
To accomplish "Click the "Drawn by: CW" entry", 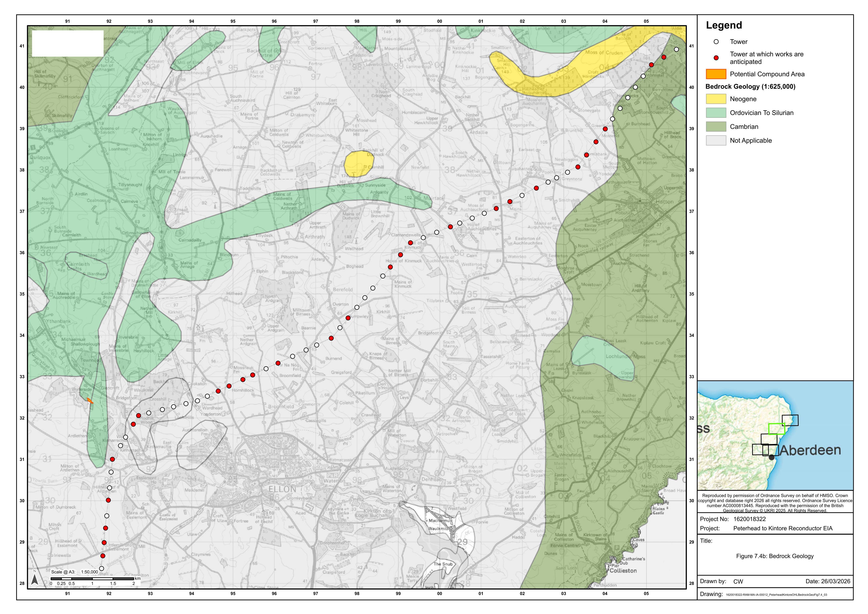I will [722, 582].
